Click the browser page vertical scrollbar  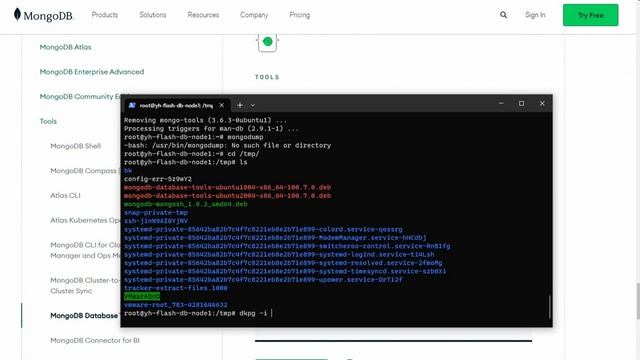tap(638, 301)
